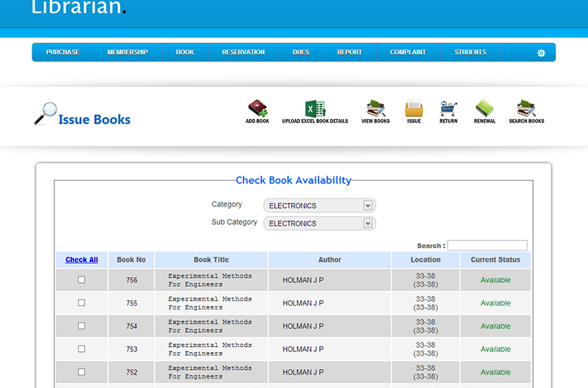Select the Issue folder icon
The width and height of the screenshot is (588, 388).
[414, 109]
